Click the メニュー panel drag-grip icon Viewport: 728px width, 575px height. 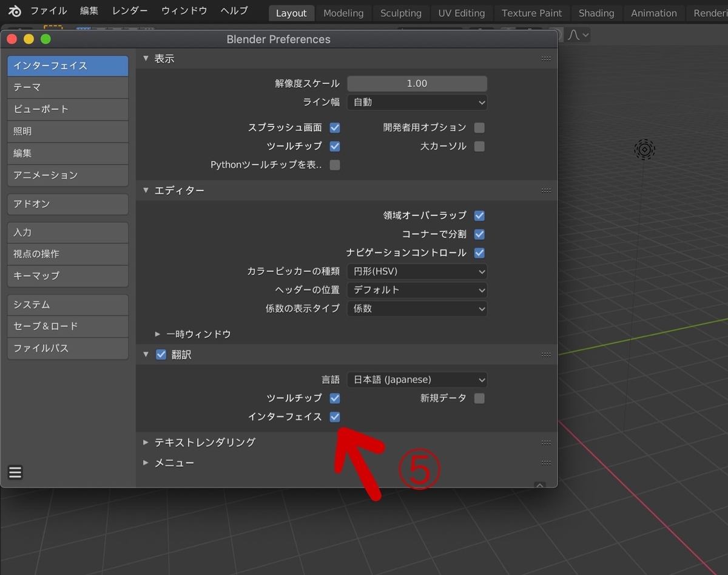546,463
